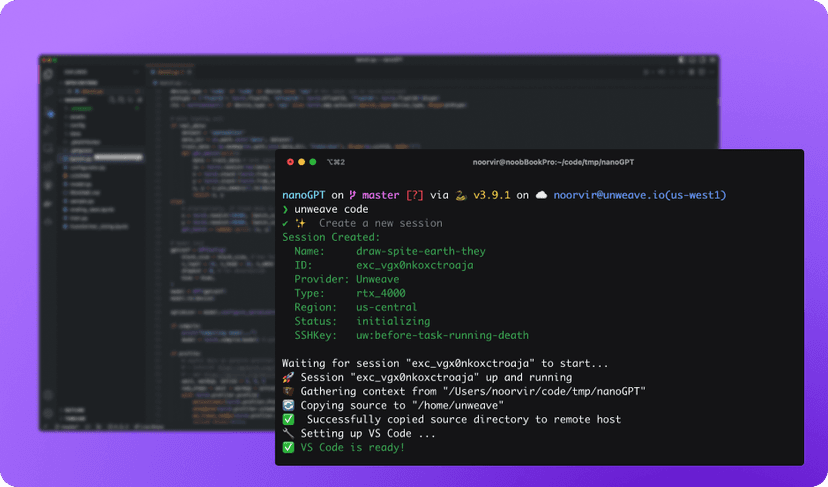Click the green check beside Successfully copied source
Screen dimensions: 828x487
[288, 419]
